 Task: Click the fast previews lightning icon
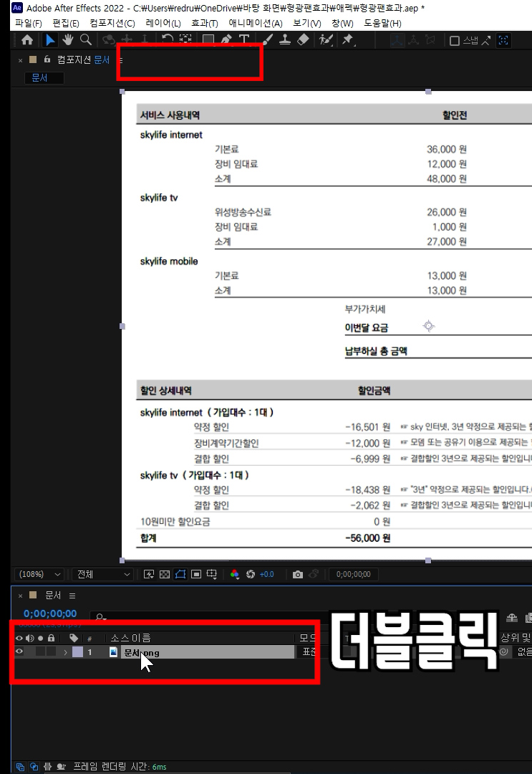coord(148,574)
